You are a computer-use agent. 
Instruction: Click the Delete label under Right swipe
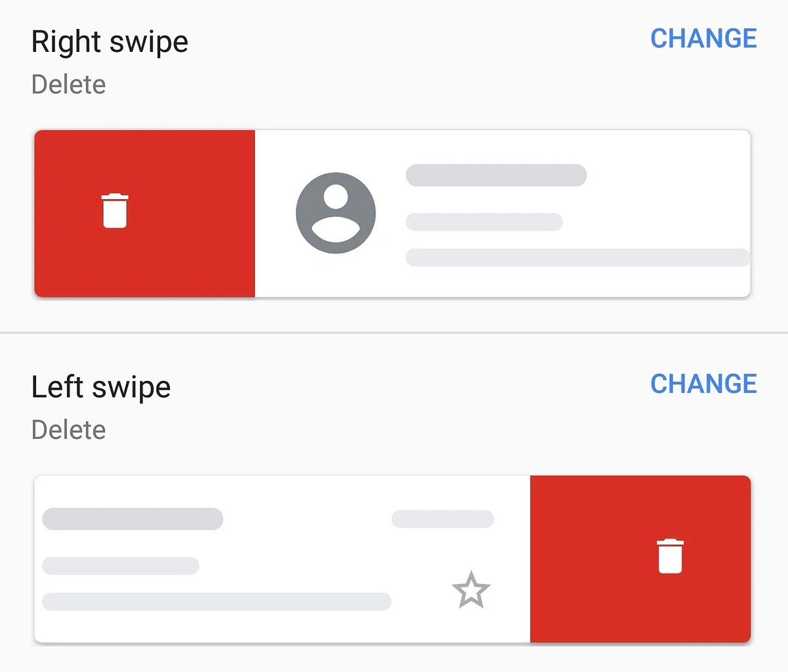pyautogui.click(x=68, y=84)
